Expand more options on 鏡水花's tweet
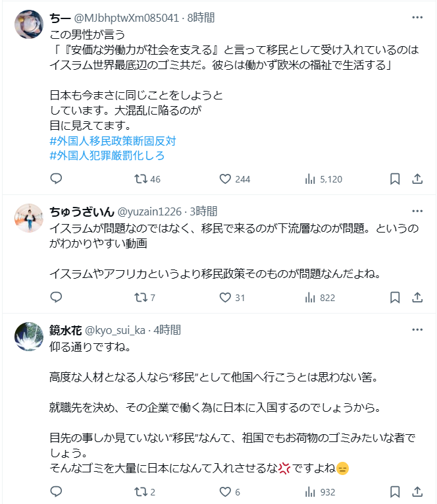Screen dimensions: 437x504 tap(417, 329)
